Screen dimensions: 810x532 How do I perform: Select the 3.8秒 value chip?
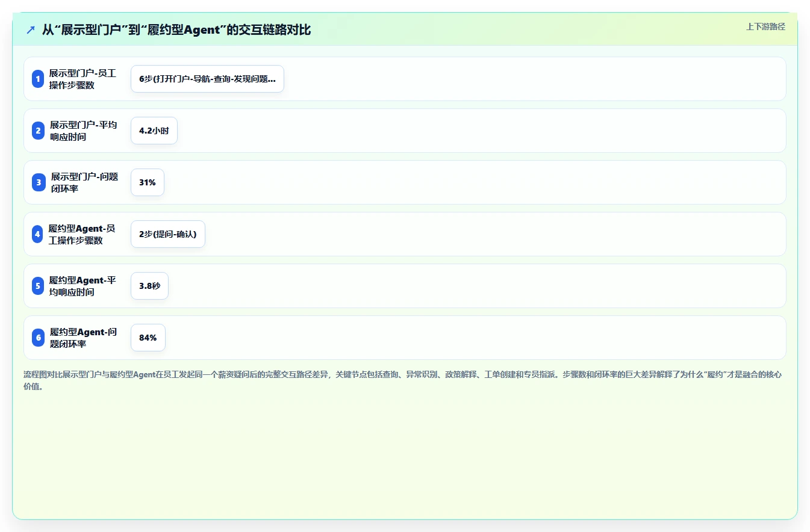tap(149, 286)
